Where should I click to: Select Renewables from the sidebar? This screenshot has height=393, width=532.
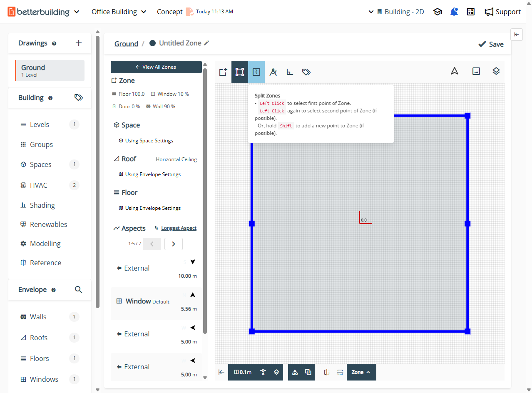click(x=48, y=224)
